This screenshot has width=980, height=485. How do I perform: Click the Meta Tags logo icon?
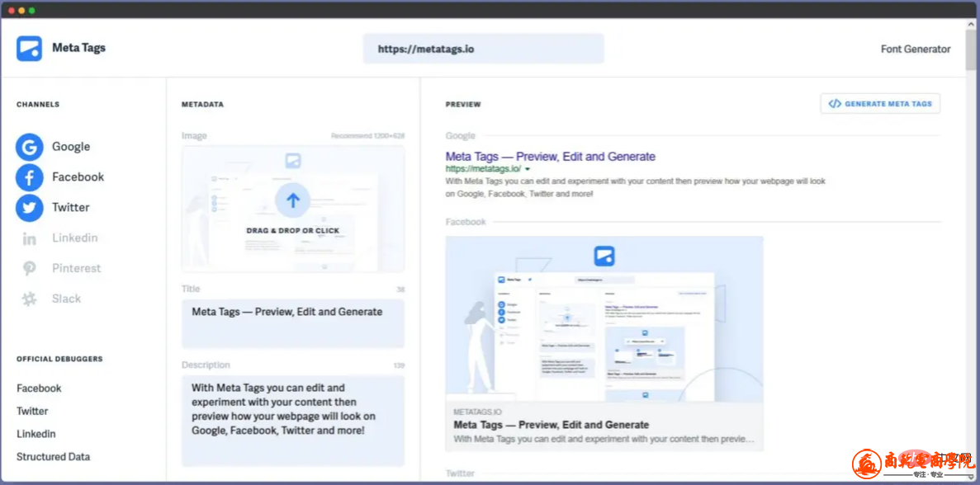tap(30, 49)
